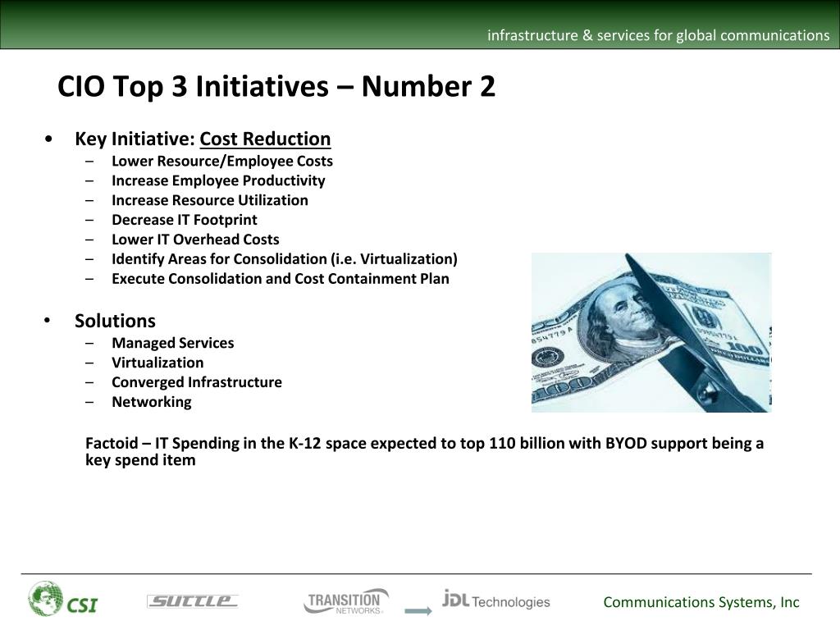Select 'Converged Infrastructure' bullet
The image size is (840, 630).
pos(197,382)
